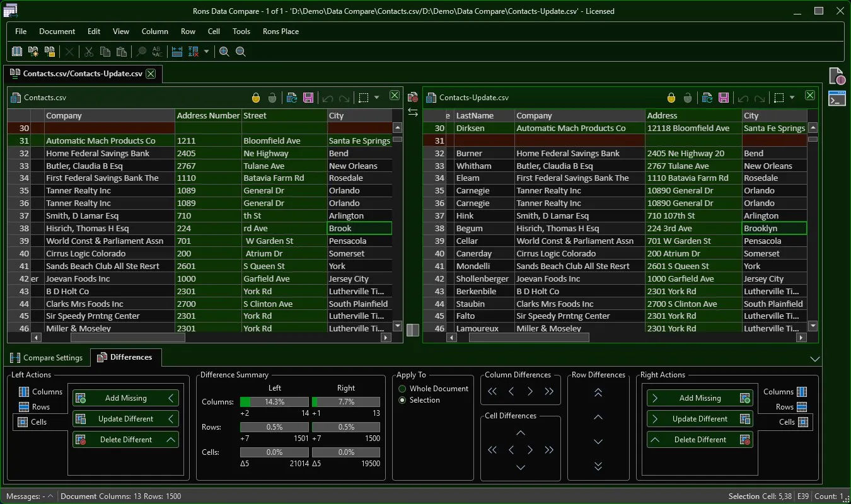
Task: Click right Add Missing button
Action: (x=700, y=398)
